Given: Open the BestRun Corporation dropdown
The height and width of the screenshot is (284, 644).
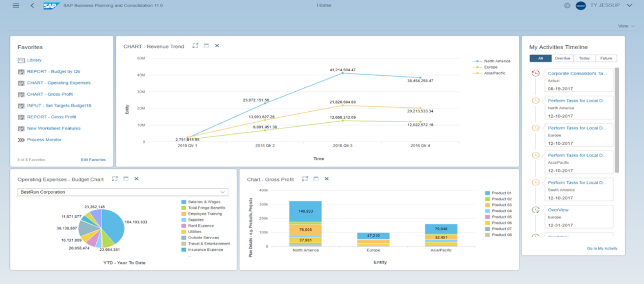Looking at the screenshot, I should 222,192.
